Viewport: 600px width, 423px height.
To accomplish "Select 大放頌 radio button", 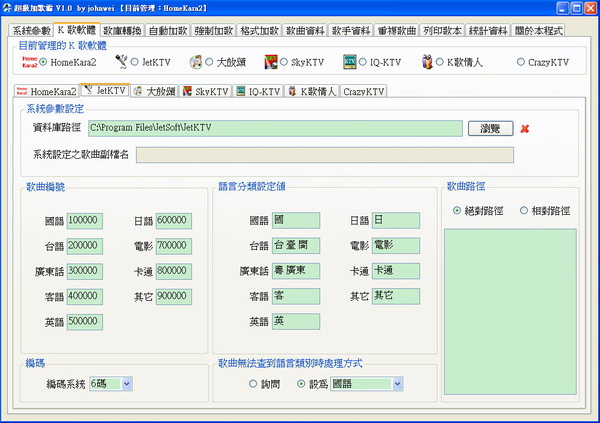I will 209,62.
